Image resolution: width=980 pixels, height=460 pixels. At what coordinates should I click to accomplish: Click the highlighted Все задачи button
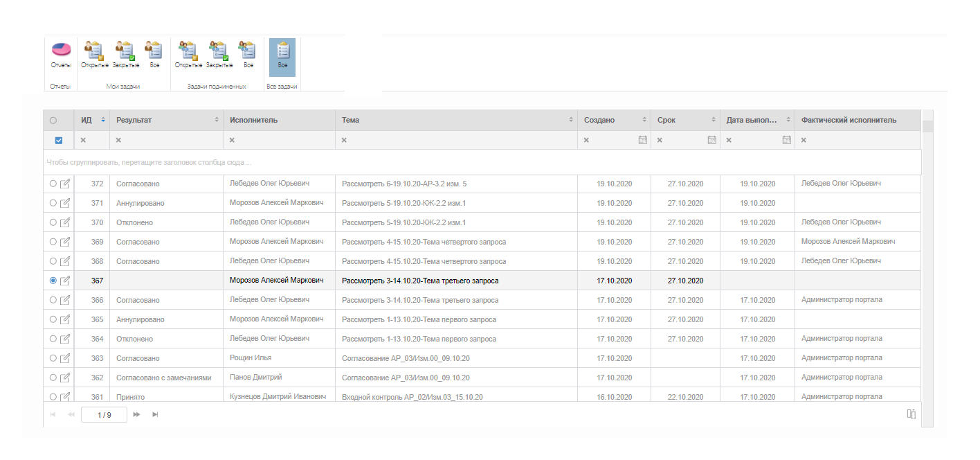(x=282, y=55)
